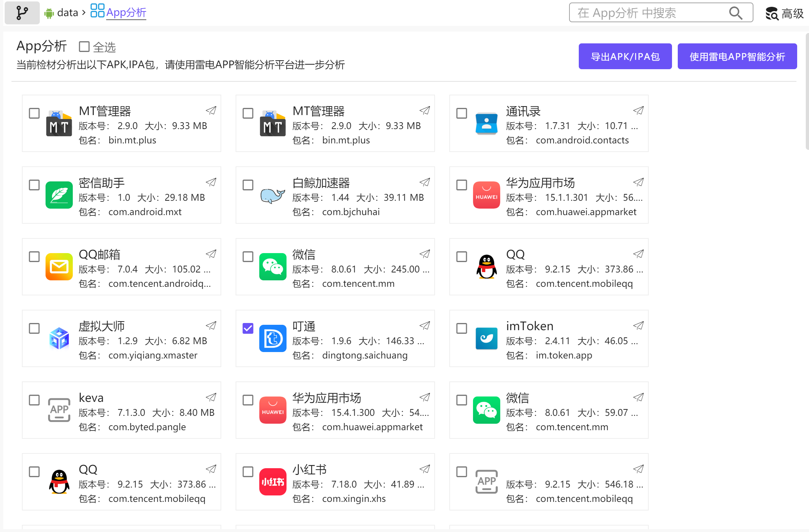Screen dimensions: 809x532
Task: Uncheck the 叮通 app checkbox
Action: [248, 328]
